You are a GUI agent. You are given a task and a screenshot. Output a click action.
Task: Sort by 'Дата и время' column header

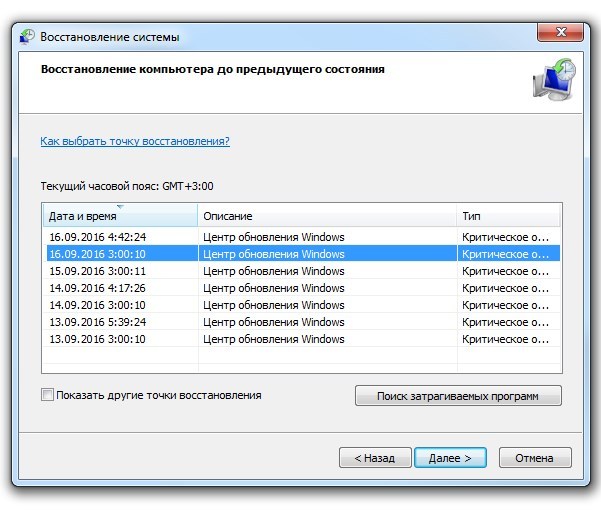[x=119, y=216]
